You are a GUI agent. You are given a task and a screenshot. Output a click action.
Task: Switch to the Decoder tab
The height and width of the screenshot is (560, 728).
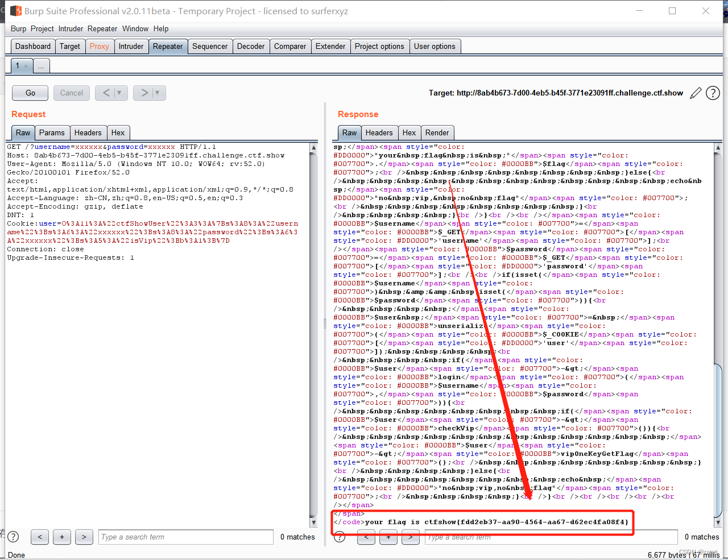[x=251, y=46]
